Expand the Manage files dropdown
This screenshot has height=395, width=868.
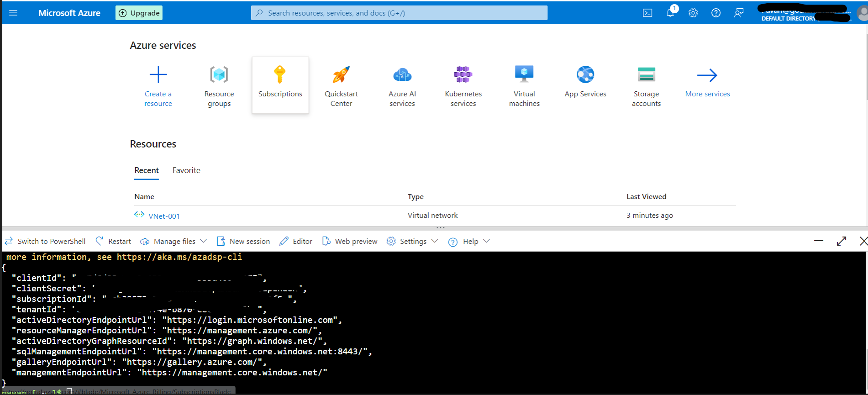(174, 241)
